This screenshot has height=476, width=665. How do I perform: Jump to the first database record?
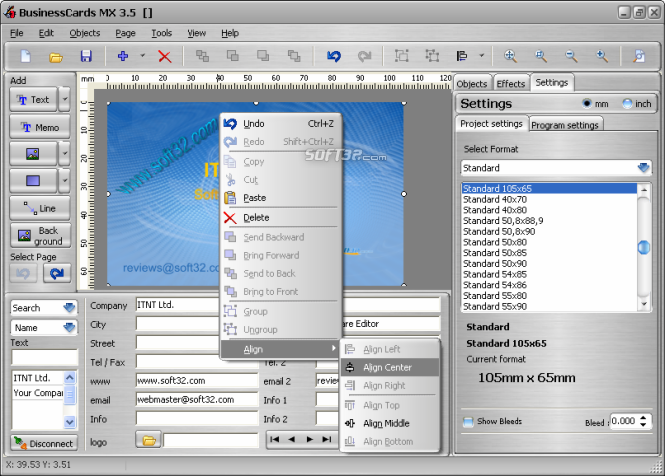(274, 440)
